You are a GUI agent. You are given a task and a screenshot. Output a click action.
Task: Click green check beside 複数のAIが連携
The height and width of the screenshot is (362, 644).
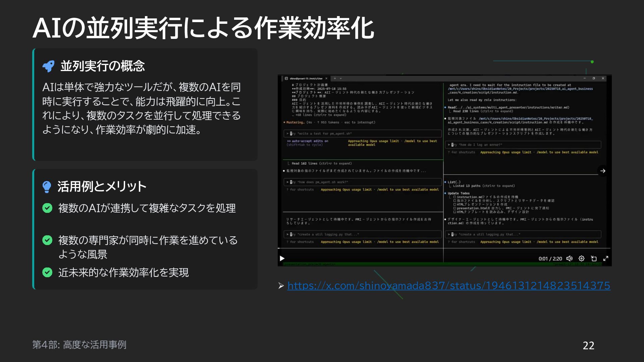pyautogui.click(x=47, y=208)
